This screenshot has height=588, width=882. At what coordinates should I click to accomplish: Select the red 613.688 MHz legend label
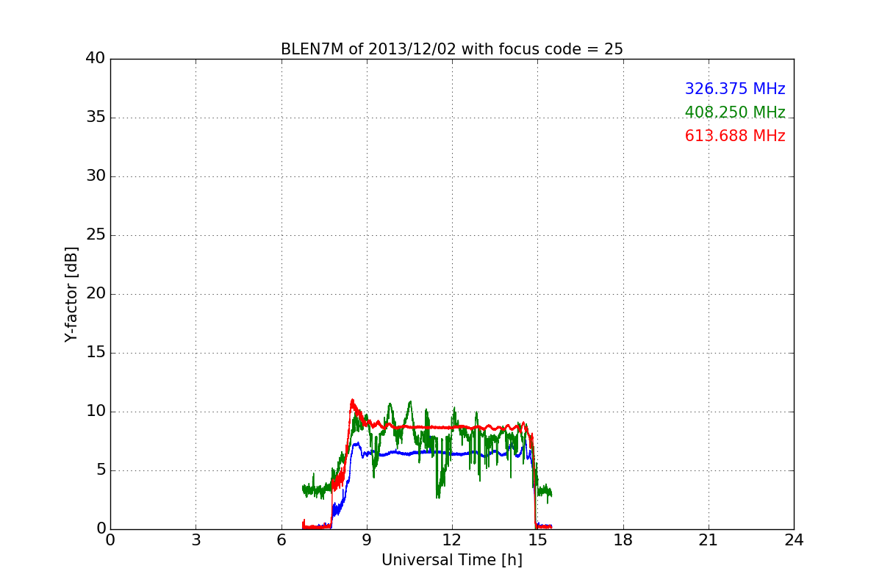click(x=735, y=136)
